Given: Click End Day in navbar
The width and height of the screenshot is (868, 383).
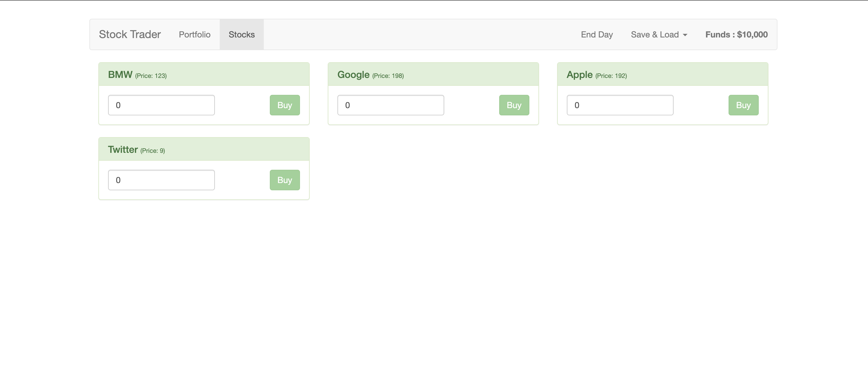Looking at the screenshot, I should [x=596, y=34].
